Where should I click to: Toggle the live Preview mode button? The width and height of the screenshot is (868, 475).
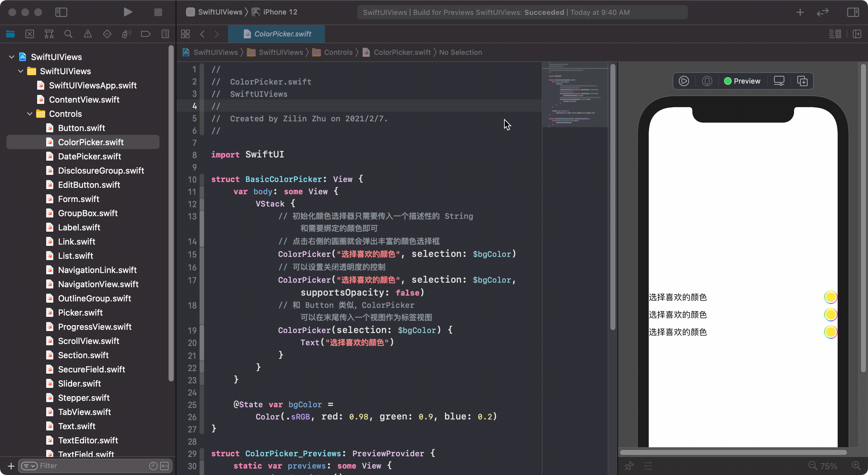[684, 81]
